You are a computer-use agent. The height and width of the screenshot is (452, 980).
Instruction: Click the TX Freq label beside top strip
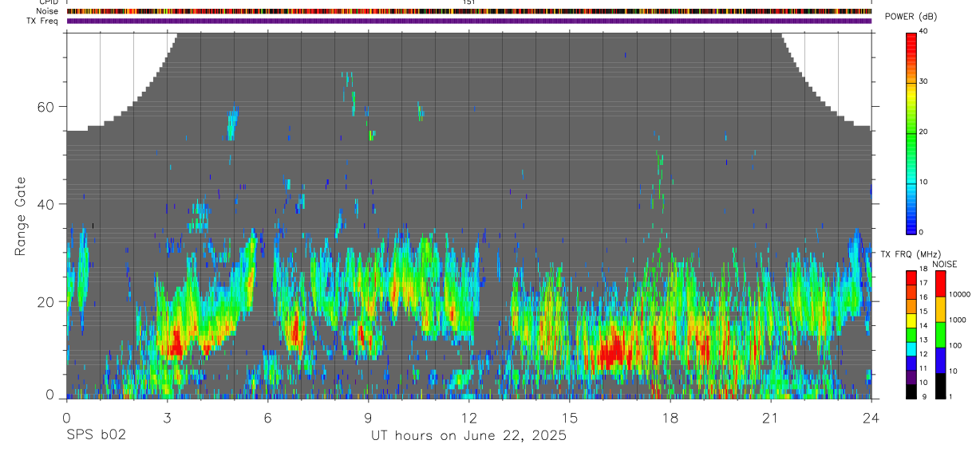click(x=44, y=21)
